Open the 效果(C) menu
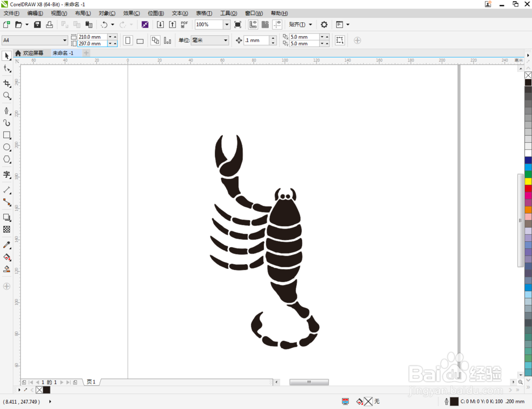This screenshot has height=409, width=532. point(131,13)
